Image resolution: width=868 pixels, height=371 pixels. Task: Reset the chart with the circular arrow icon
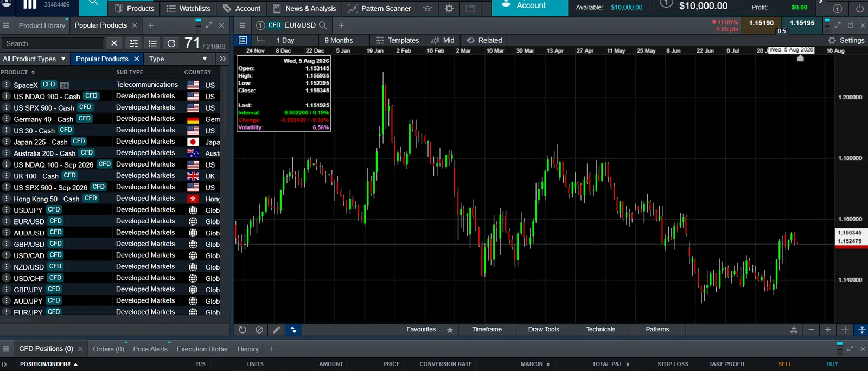pyautogui.click(x=242, y=329)
